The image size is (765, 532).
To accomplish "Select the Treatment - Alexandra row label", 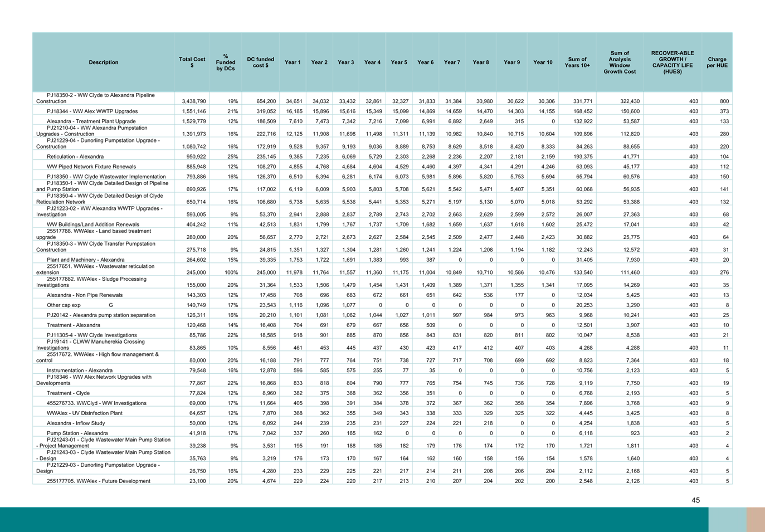I will click(x=74, y=325).
